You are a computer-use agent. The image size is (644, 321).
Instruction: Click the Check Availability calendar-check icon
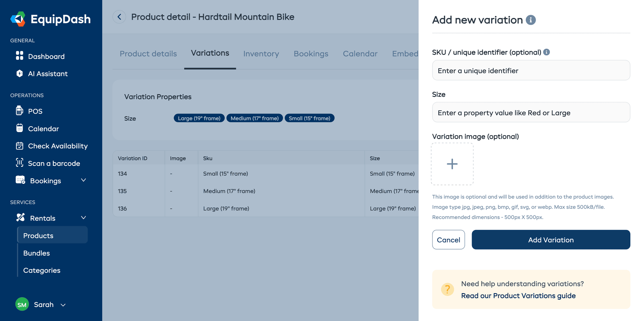(x=20, y=145)
